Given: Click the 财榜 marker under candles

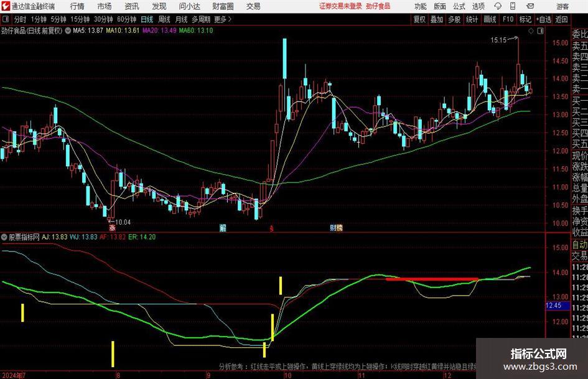Looking at the screenshot, I should [336, 227].
